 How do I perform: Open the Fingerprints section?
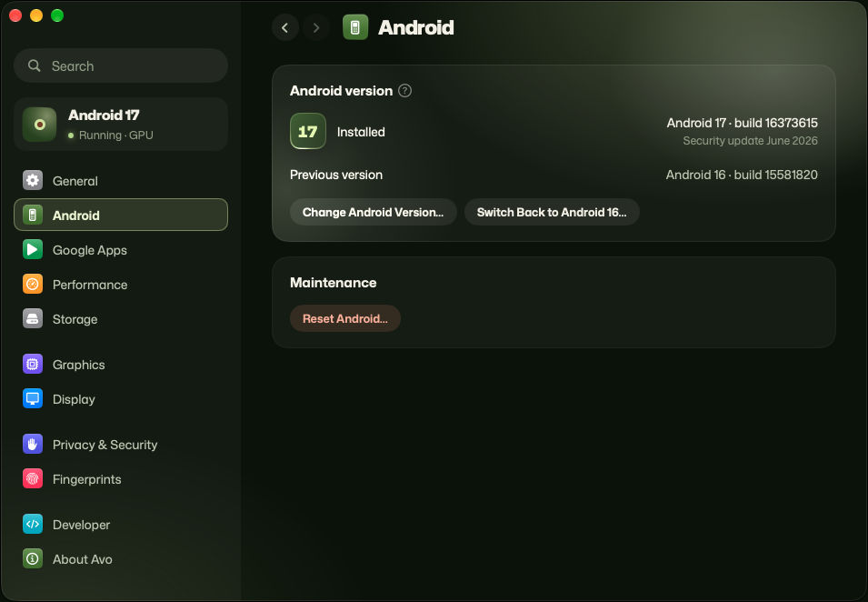(121, 479)
